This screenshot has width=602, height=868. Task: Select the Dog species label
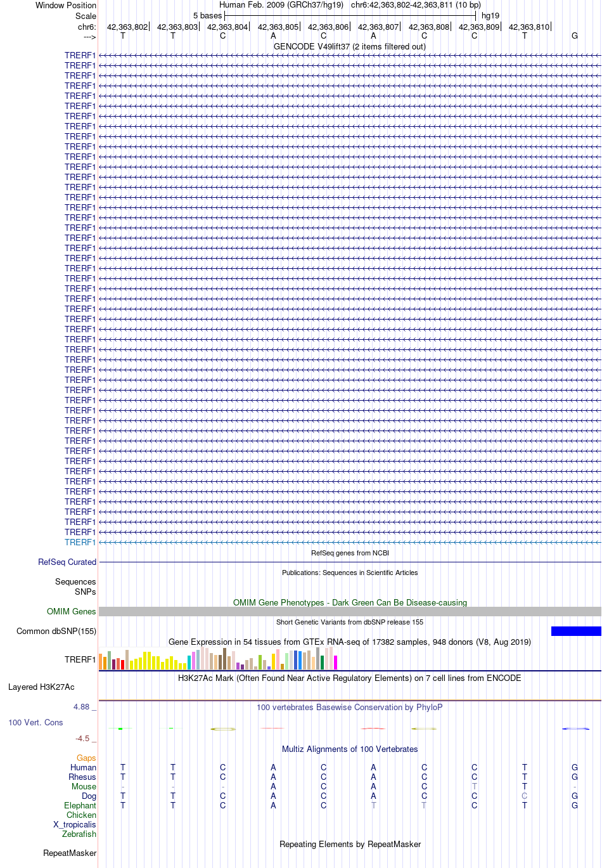point(89,796)
